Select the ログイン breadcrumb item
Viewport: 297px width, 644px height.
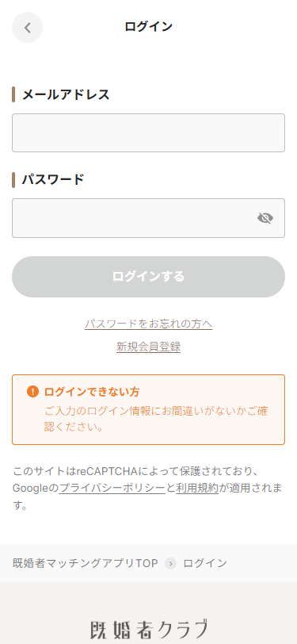(x=205, y=563)
